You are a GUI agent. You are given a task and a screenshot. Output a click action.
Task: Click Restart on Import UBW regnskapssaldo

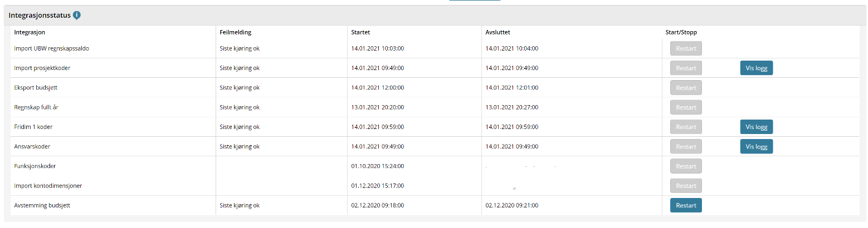686,48
